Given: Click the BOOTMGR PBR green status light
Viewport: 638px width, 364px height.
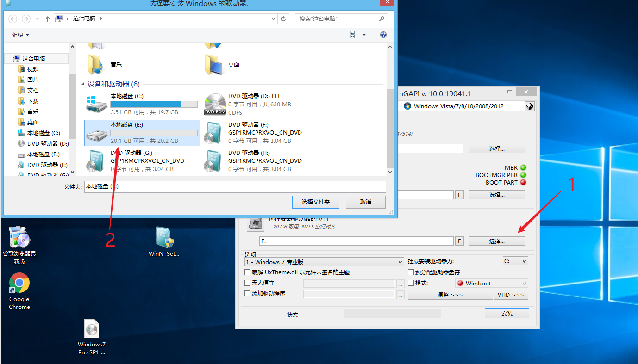Looking at the screenshot, I should coord(523,175).
